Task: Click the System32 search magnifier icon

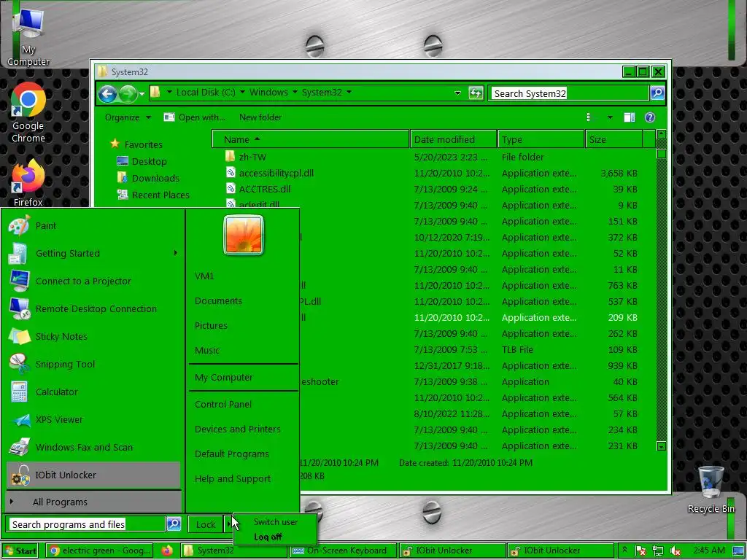Action: tap(657, 93)
